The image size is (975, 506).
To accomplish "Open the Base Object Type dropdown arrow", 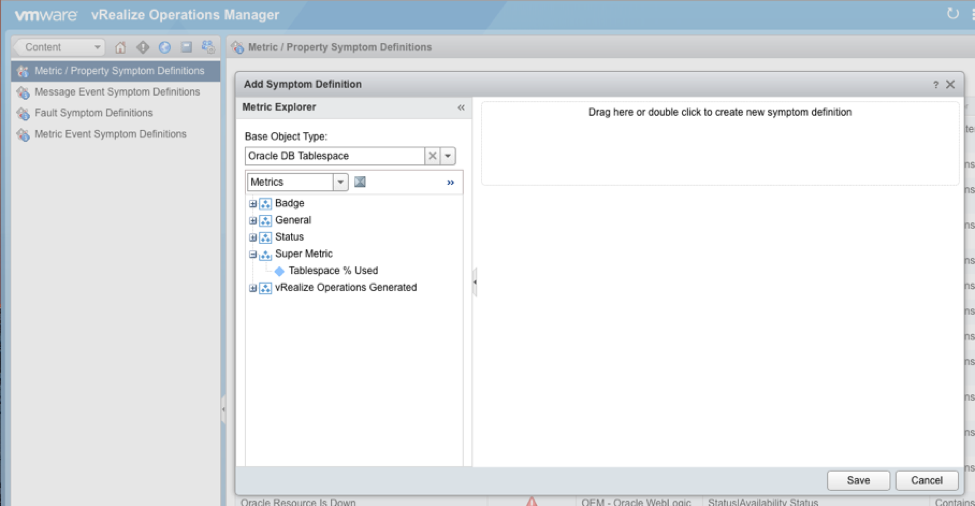I will 448,156.
